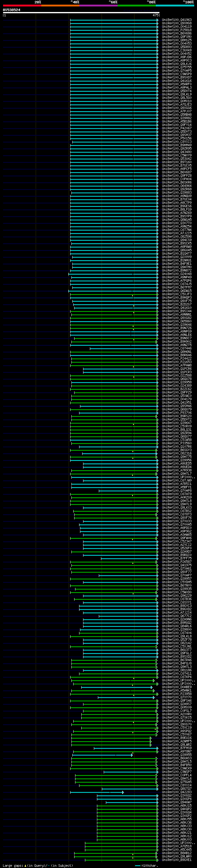Click UniRef100_O04053 hit name
Viewport: 197px width, 868px height.
(x=176, y=43)
